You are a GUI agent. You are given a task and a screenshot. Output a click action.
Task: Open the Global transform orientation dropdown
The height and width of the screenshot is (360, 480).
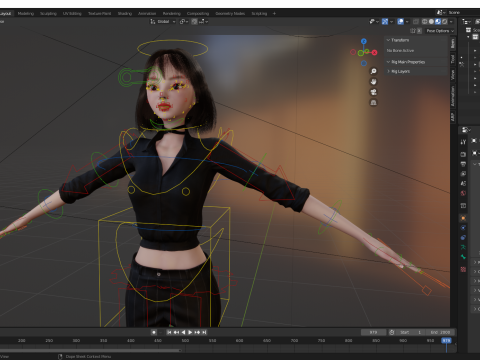[x=163, y=21]
